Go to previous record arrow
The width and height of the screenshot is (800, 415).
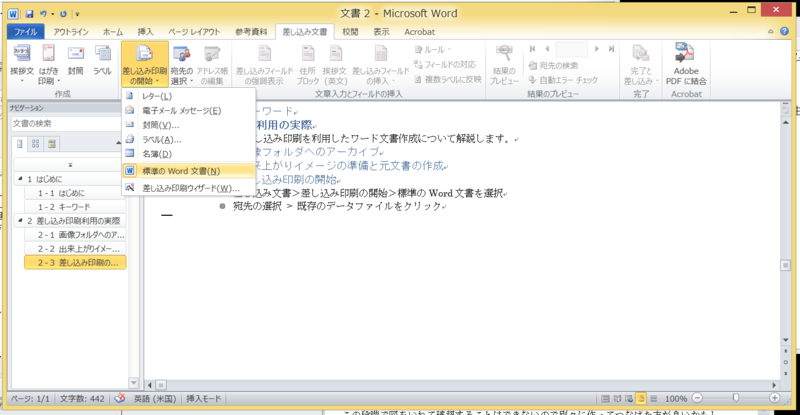pos(547,49)
